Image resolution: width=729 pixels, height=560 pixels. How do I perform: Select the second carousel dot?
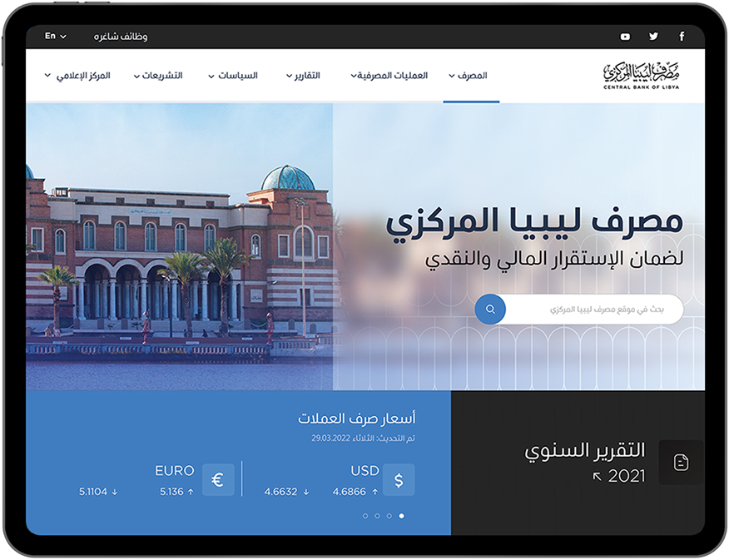point(389,516)
